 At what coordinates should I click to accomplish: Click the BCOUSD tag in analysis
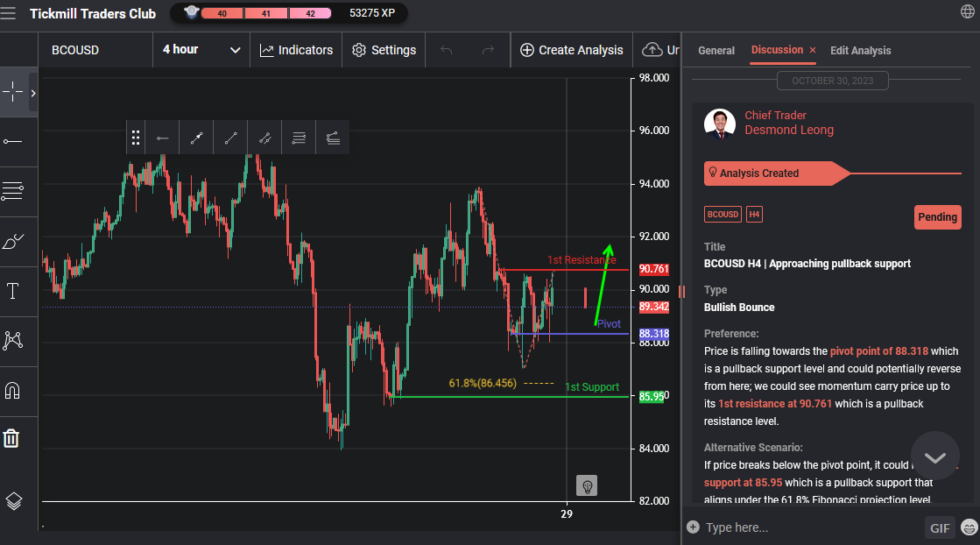pyautogui.click(x=723, y=215)
